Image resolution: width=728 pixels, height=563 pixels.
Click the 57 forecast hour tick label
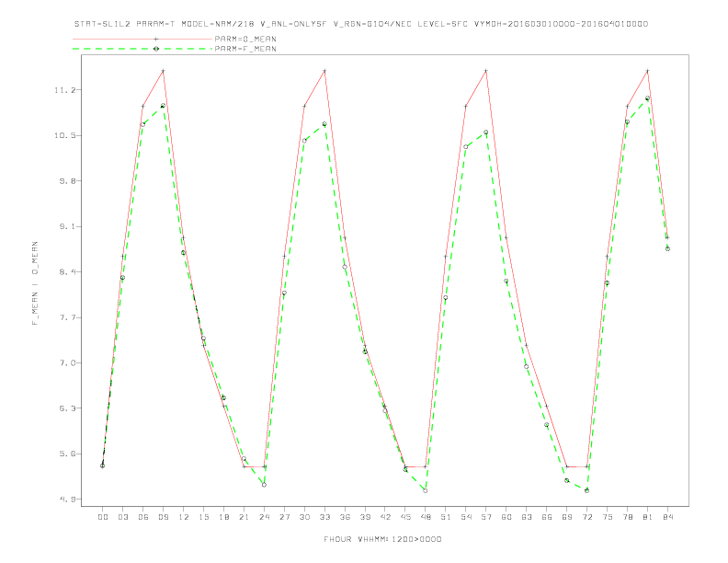click(x=486, y=517)
